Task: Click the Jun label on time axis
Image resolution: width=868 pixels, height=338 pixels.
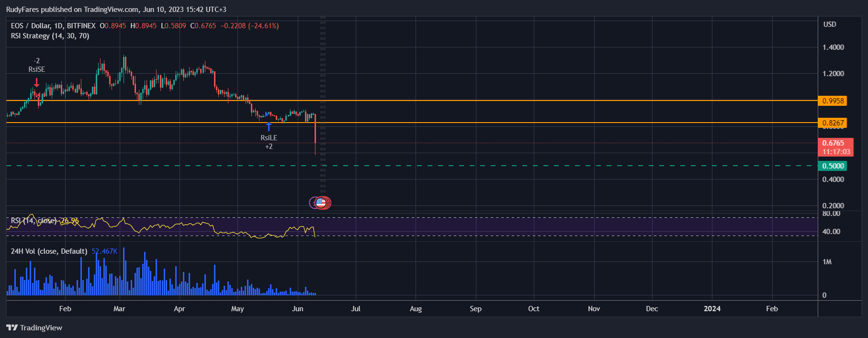Action: 298,309
